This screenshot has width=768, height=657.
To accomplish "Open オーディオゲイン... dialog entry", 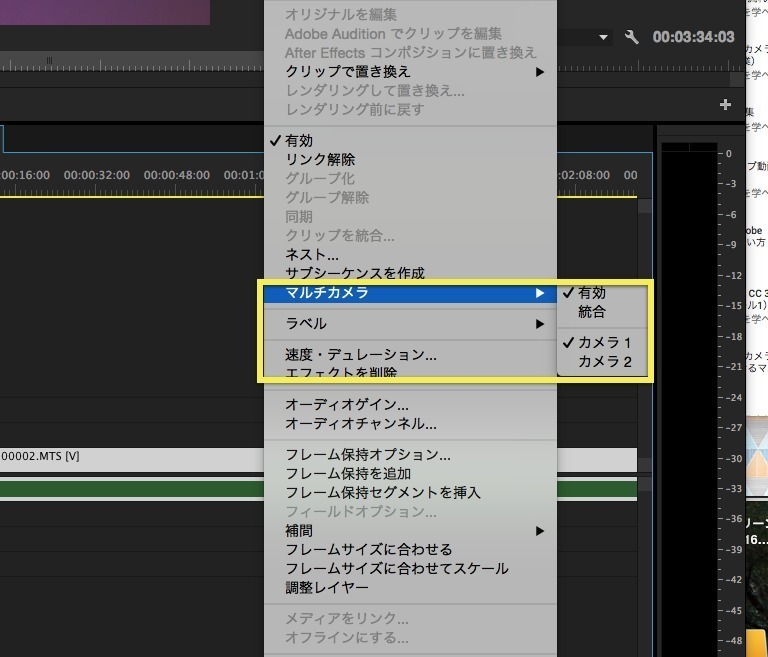I will (410, 404).
